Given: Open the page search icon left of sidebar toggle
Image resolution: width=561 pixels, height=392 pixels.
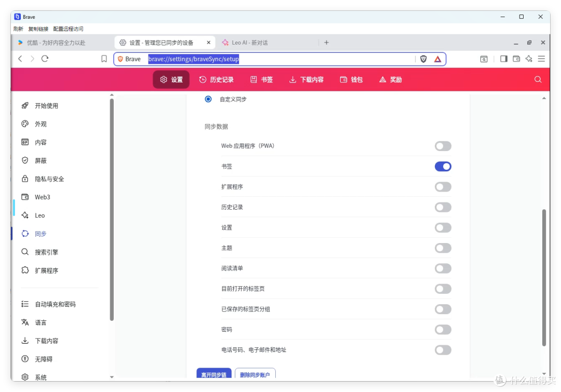Looking at the screenshot, I should click(x=484, y=59).
